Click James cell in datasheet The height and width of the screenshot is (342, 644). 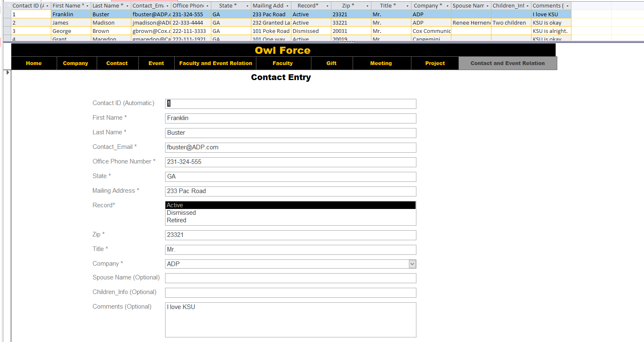click(x=71, y=23)
